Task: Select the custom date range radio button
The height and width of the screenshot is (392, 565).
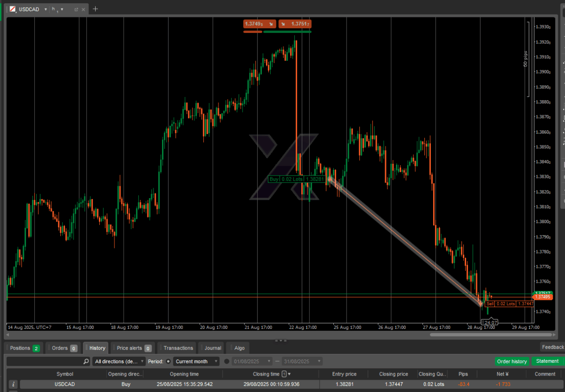Action: [x=226, y=361]
